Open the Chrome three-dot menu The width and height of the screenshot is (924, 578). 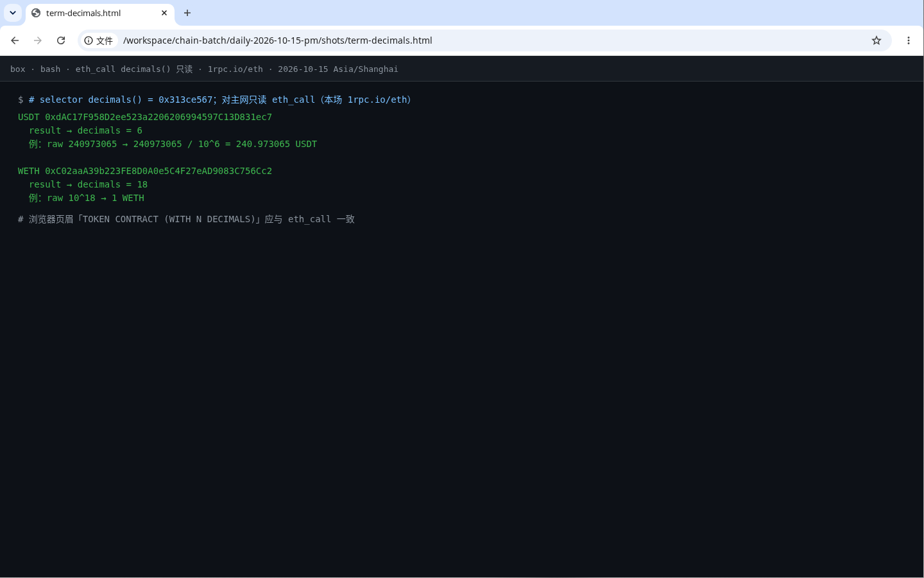(909, 40)
